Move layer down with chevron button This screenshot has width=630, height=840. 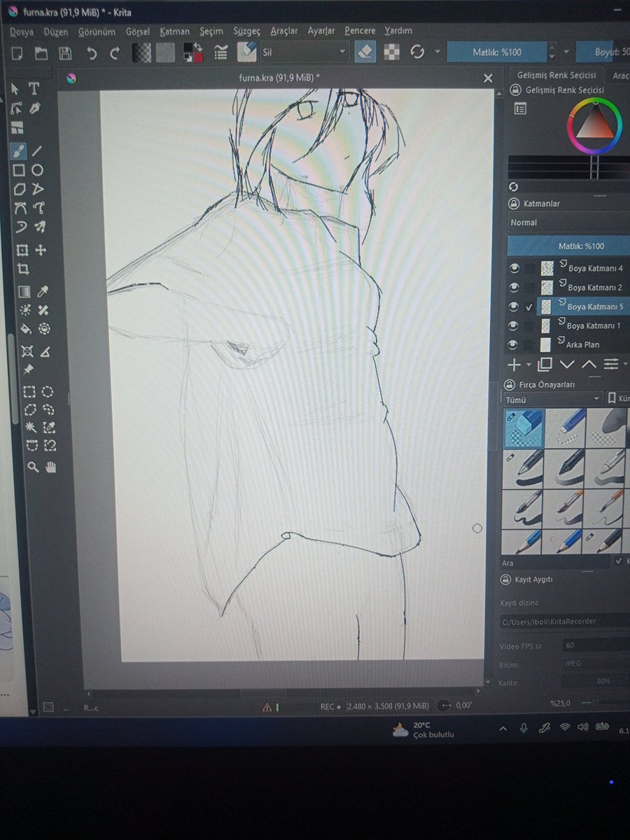point(567,365)
